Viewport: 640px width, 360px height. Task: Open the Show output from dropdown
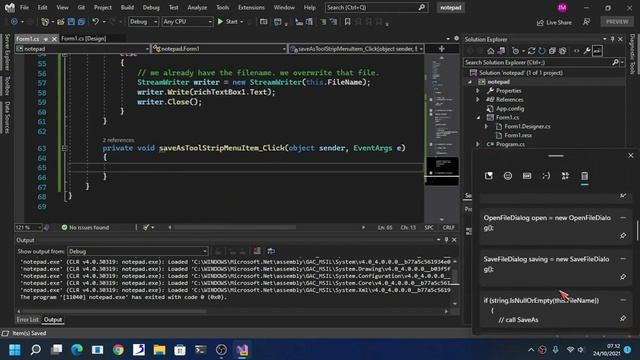click(138, 251)
